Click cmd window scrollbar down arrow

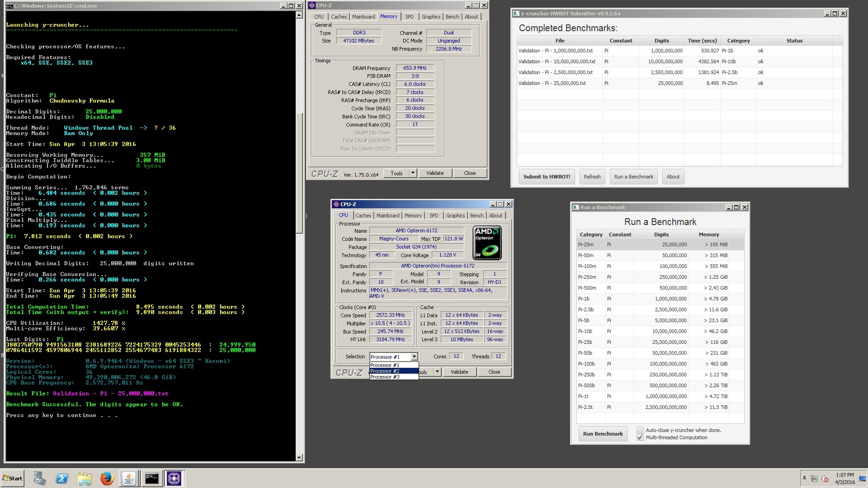tap(299, 457)
